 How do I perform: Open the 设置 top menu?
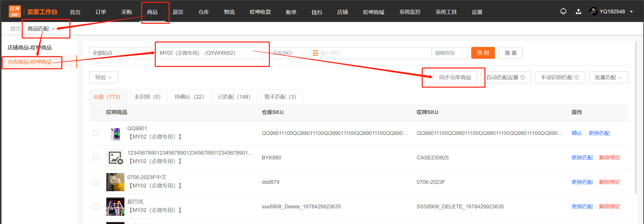[477, 12]
